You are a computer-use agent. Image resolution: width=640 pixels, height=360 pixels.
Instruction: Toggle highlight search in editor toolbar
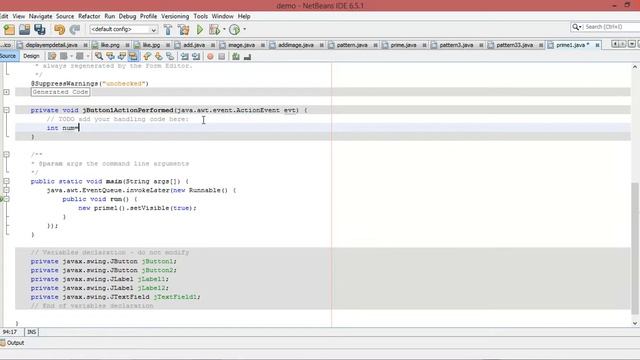[133, 56]
